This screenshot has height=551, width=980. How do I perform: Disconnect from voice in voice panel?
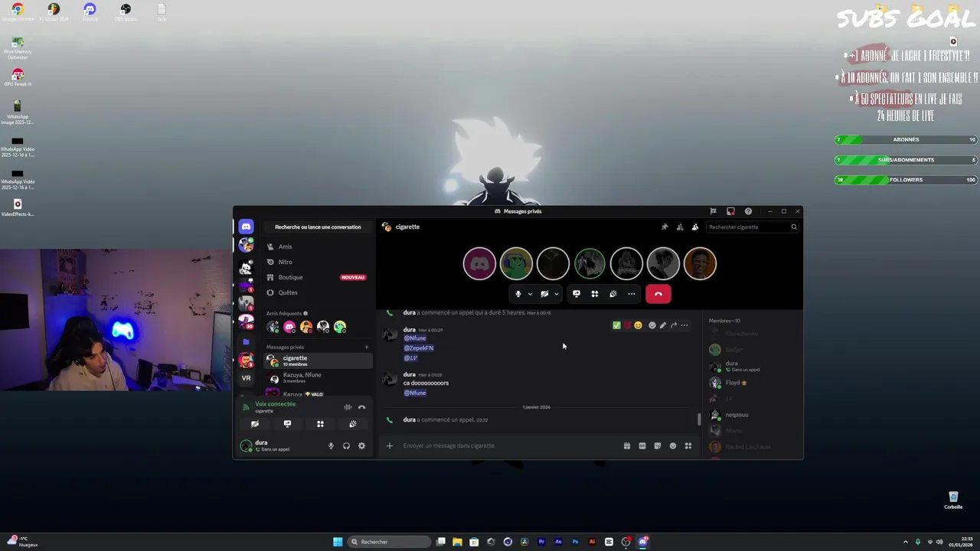pyautogui.click(x=362, y=407)
